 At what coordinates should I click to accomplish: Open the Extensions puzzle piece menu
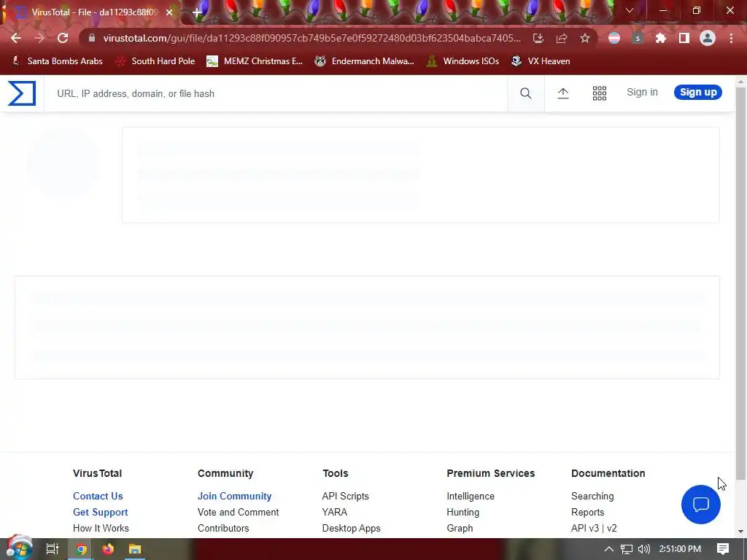point(661,38)
